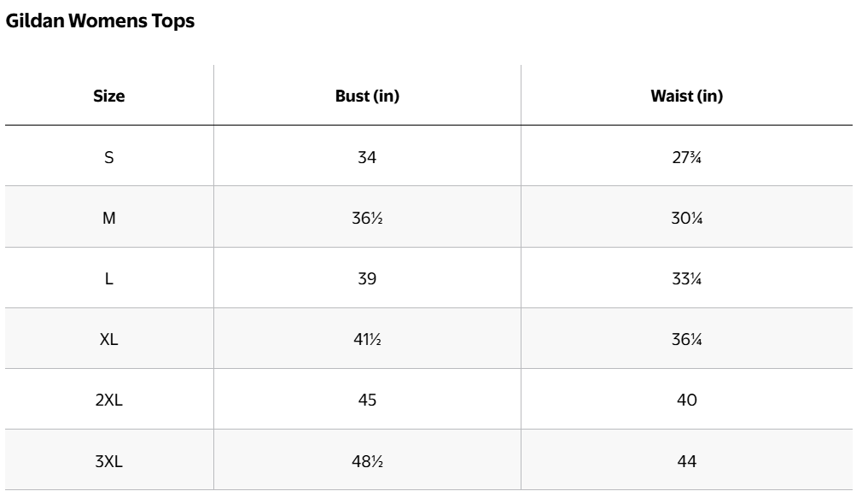Click the L size row label

[x=108, y=278]
